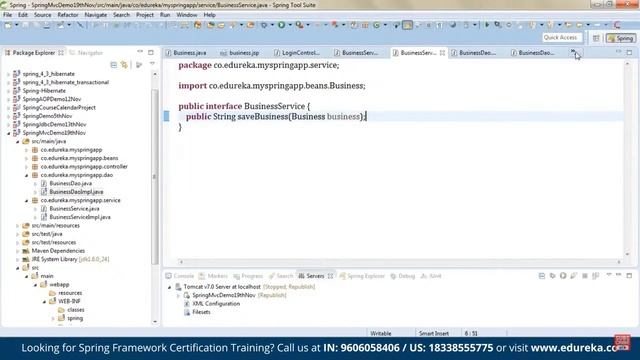
Task: Expand the spring folder under WEB-INF
Action: pos(53,318)
